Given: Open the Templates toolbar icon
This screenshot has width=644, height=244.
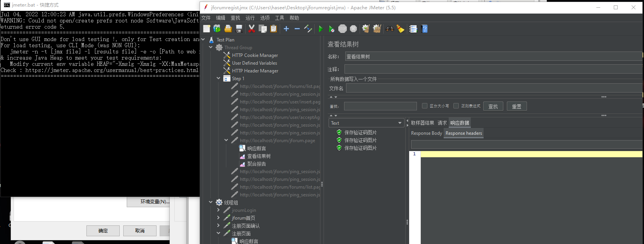Looking at the screenshot, I should [217, 29].
